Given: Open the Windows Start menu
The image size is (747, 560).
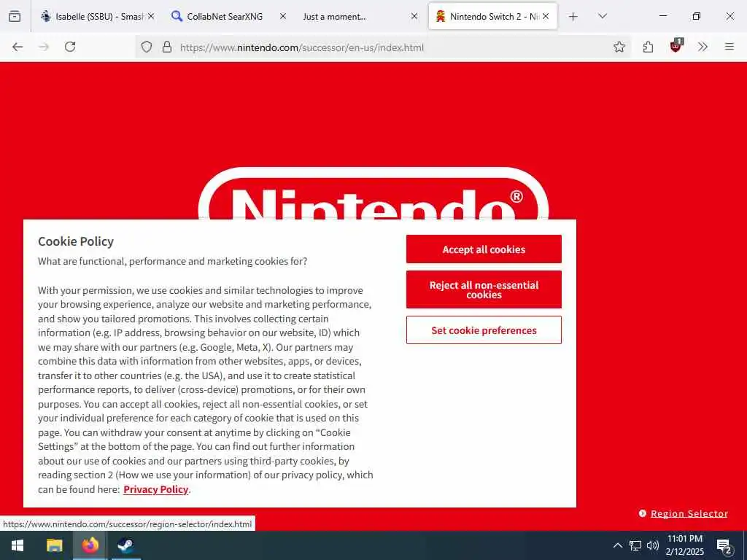Looking at the screenshot, I should [x=18, y=545].
